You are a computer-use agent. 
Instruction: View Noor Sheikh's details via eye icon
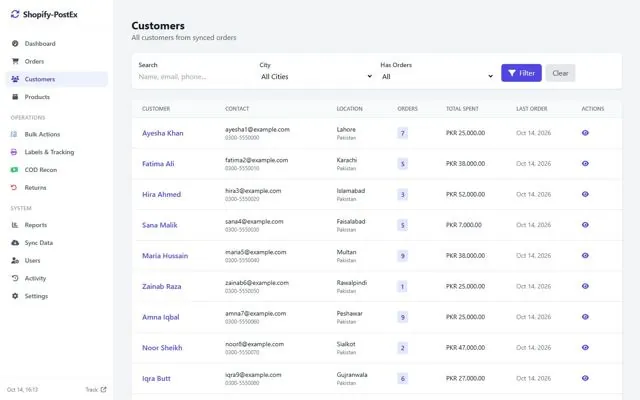(585, 347)
